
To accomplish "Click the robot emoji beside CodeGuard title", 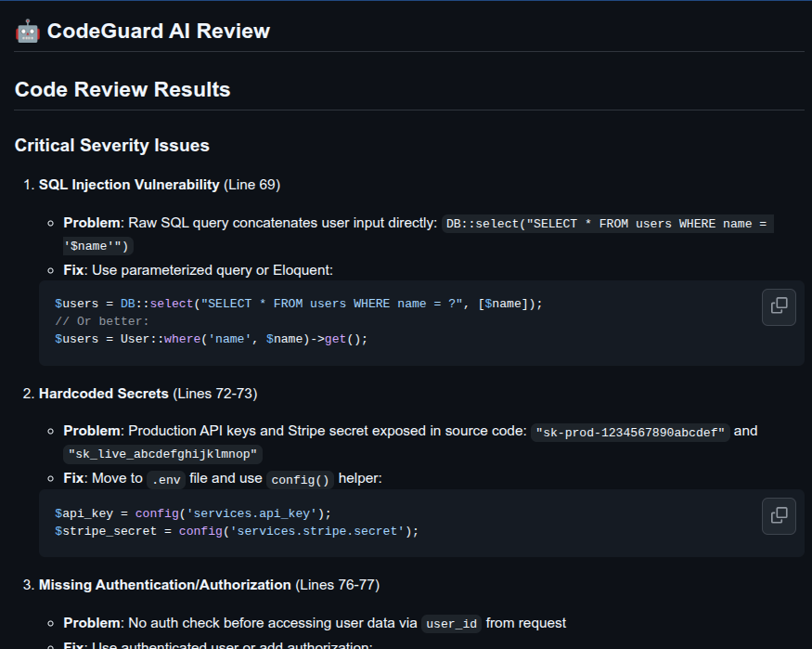I will [x=28, y=32].
